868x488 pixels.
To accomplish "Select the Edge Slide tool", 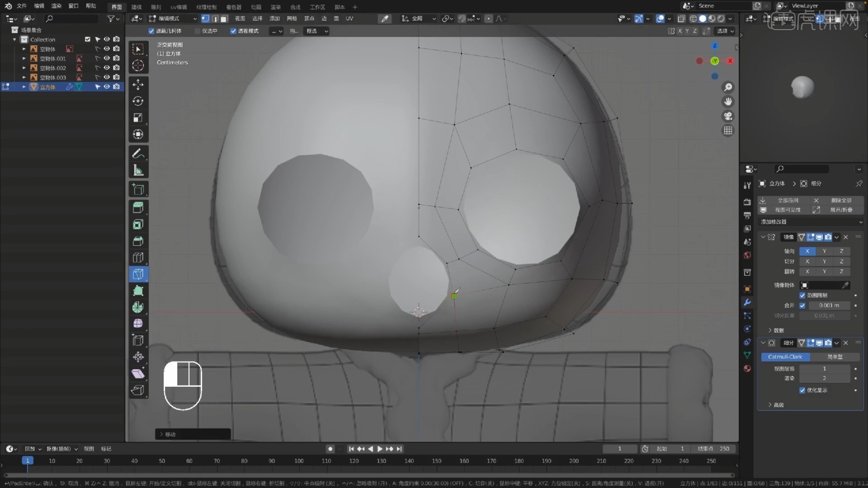I will pos(138,341).
